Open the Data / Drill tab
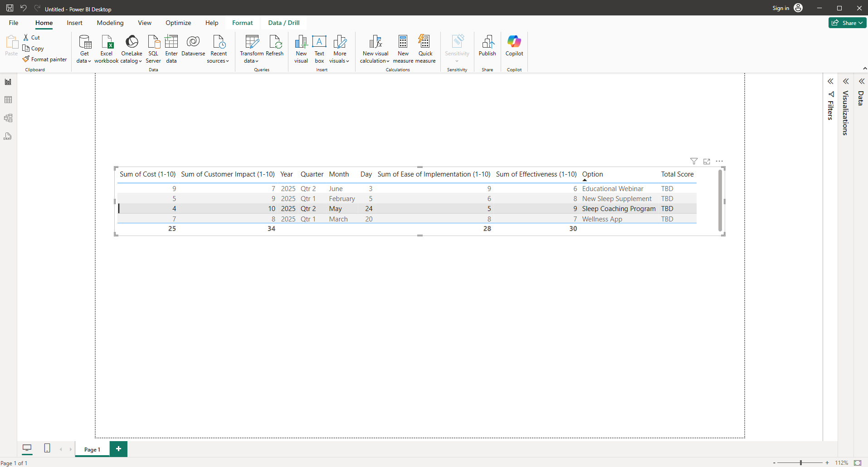The height and width of the screenshot is (467, 868). pos(283,23)
